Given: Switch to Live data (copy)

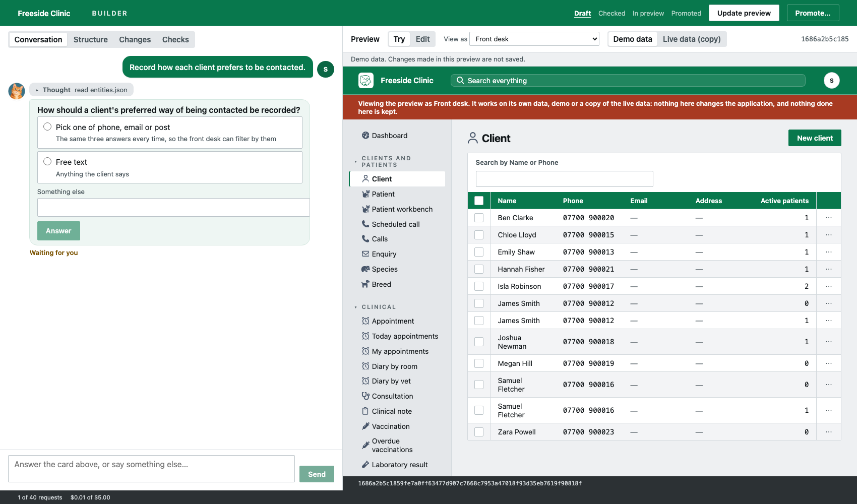Looking at the screenshot, I should 692,39.
